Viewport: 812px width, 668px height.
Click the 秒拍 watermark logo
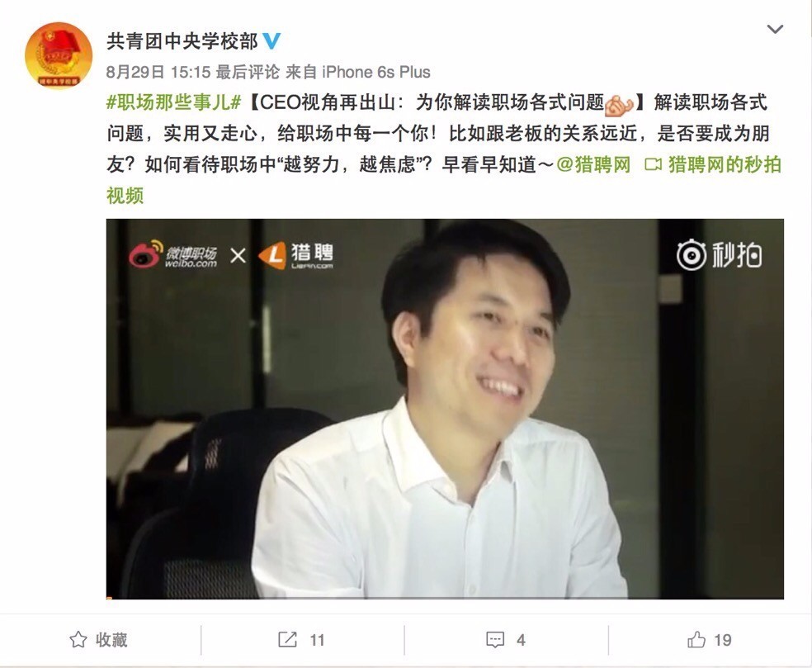(x=720, y=255)
